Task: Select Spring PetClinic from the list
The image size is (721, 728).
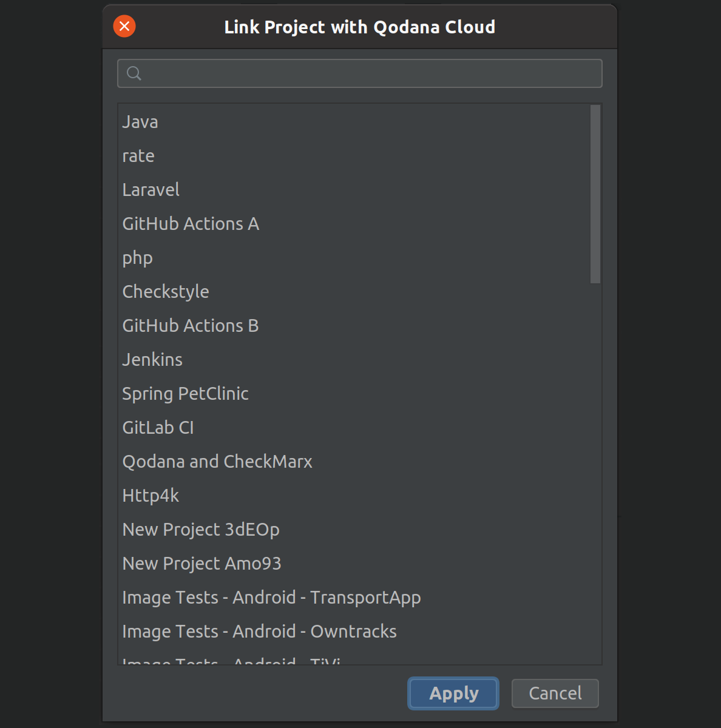Action: click(x=186, y=393)
